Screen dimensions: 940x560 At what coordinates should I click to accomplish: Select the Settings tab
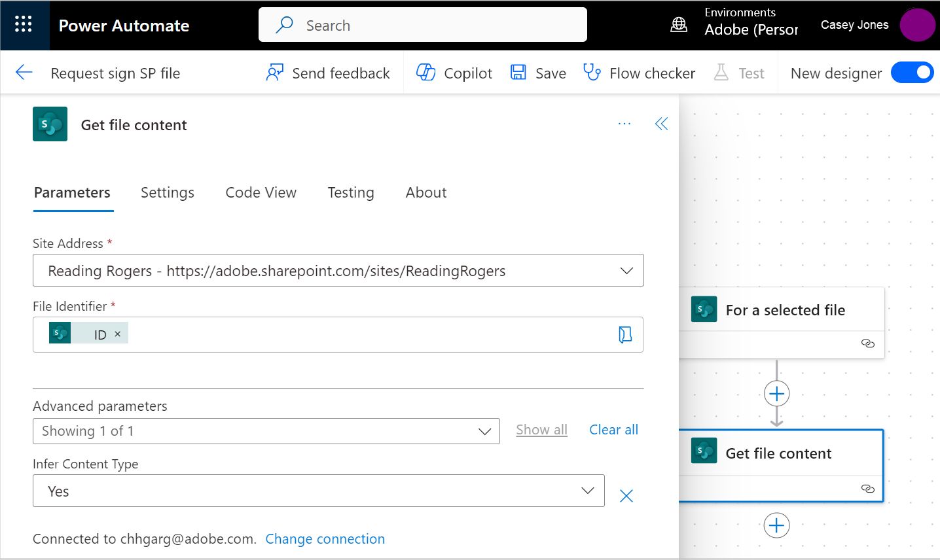click(x=167, y=192)
